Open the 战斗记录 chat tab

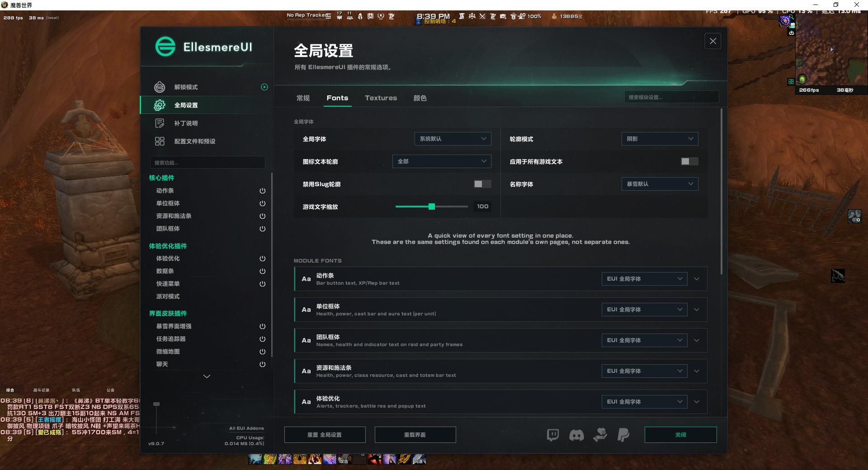coord(41,390)
